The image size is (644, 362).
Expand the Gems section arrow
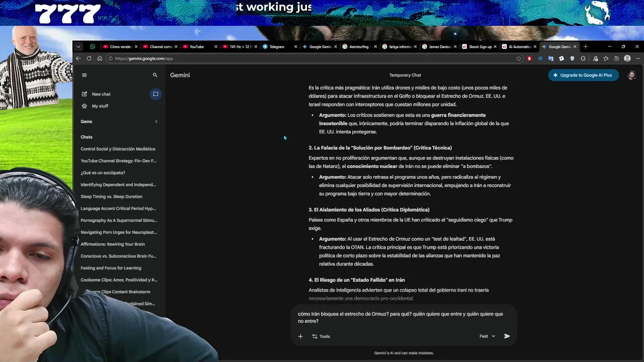click(x=156, y=122)
